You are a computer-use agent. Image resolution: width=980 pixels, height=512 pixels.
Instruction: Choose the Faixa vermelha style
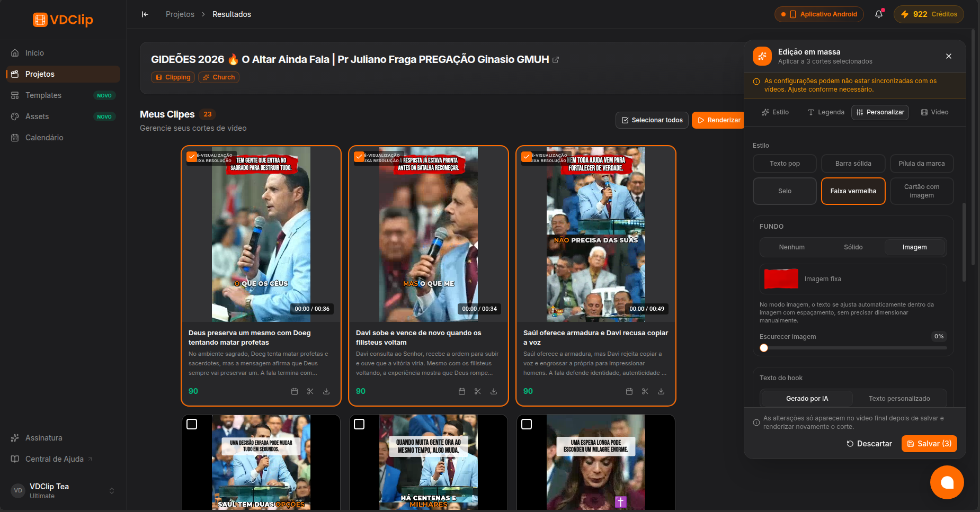click(x=853, y=191)
